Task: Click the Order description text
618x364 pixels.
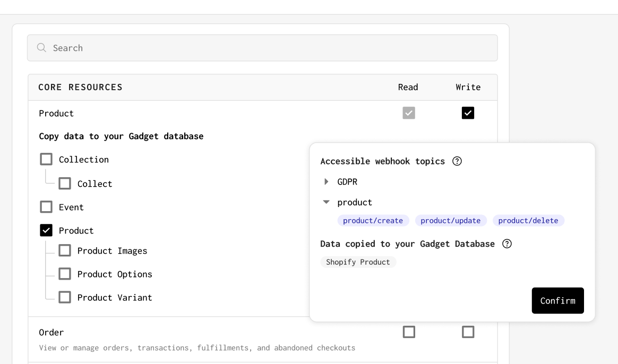Action: pyautogui.click(x=197, y=348)
